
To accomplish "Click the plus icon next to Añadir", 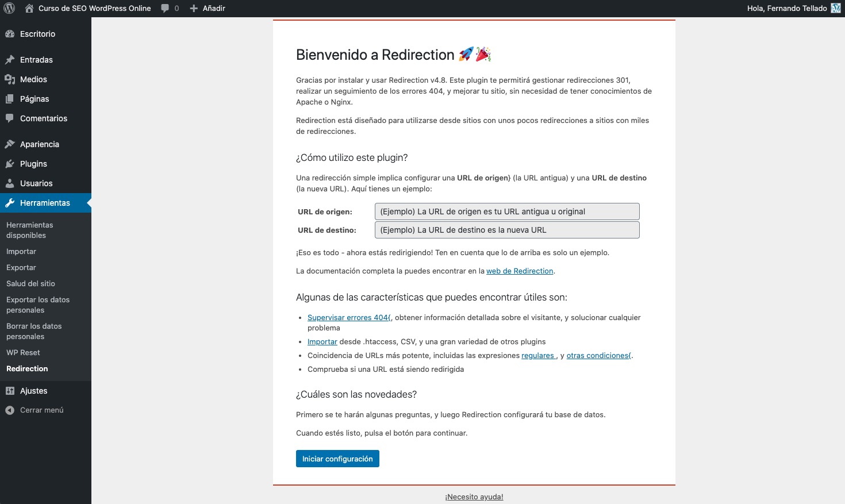I will [x=194, y=8].
